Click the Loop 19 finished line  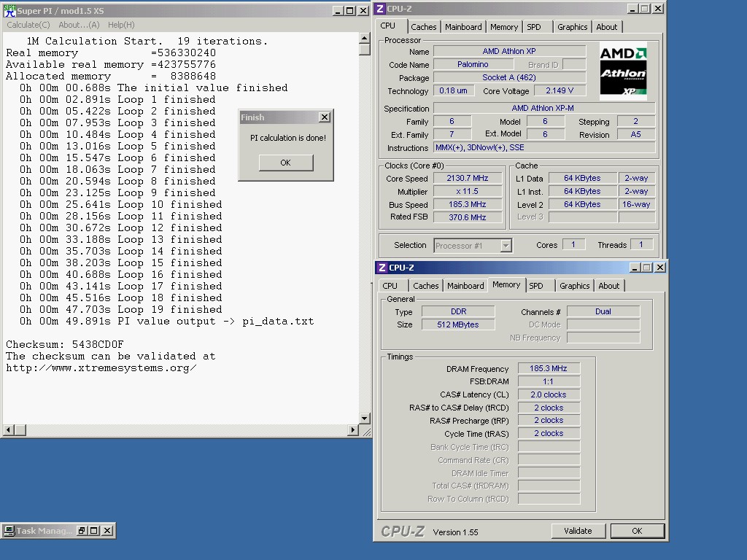[x=120, y=309]
